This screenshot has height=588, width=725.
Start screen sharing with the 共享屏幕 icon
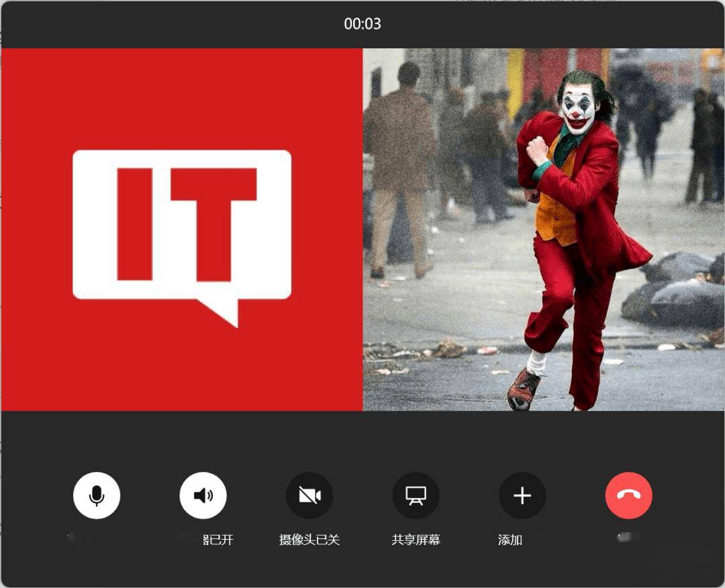[x=416, y=495]
